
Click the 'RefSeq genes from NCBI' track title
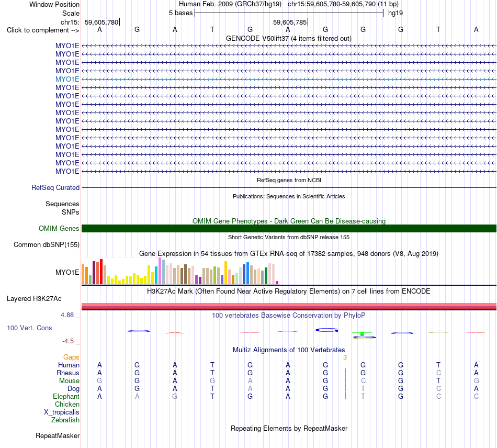coord(289,180)
